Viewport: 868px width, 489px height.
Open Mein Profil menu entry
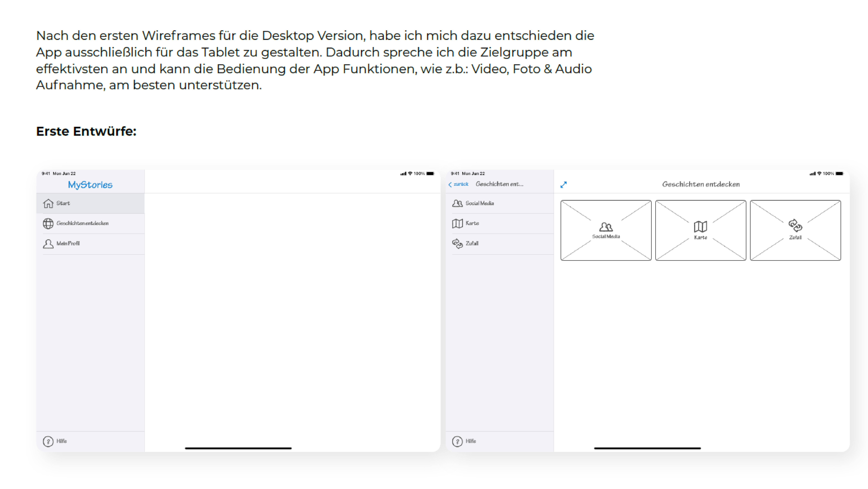[68, 243]
